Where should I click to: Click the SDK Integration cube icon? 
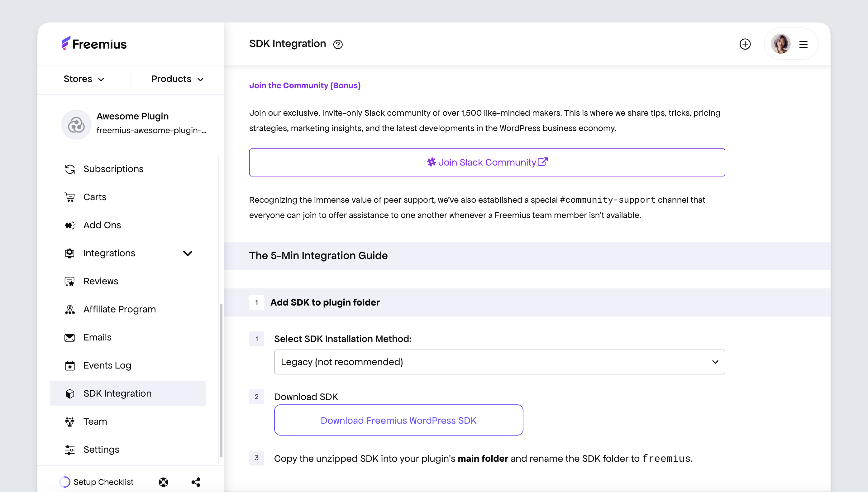tap(69, 394)
